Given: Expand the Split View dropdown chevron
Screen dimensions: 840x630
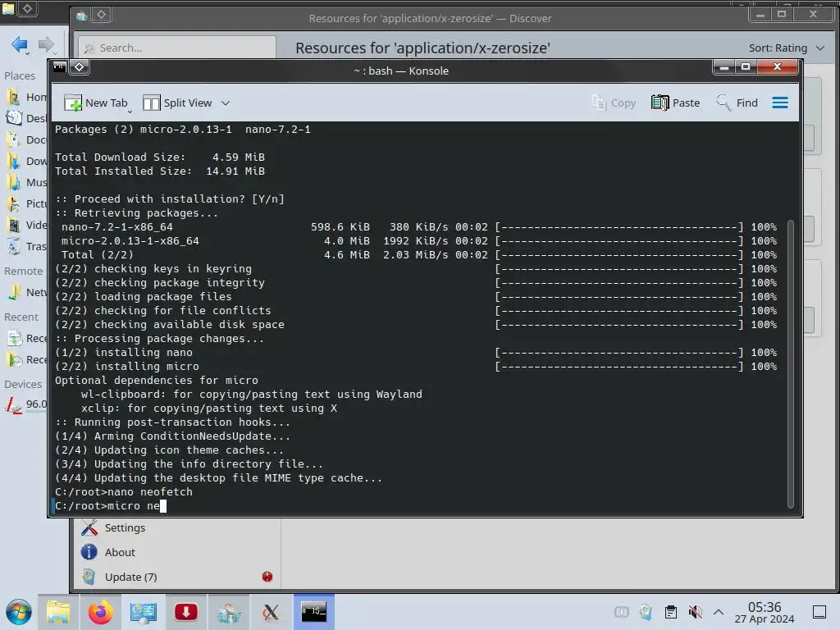Looking at the screenshot, I should 226,103.
